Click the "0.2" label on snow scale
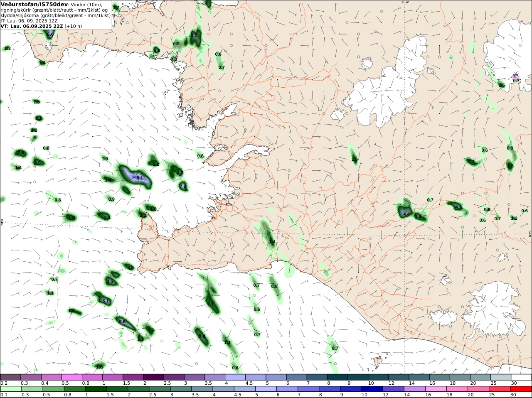532x398 pixels. [4, 383]
